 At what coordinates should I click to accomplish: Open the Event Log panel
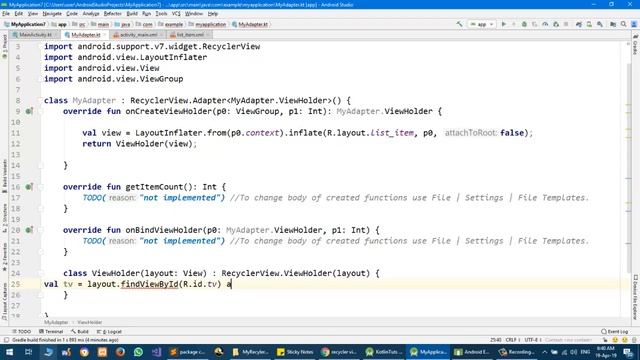pyautogui.click(x=615, y=331)
